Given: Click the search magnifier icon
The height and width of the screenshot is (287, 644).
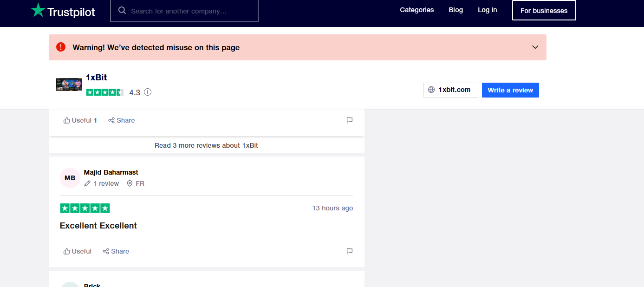Looking at the screenshot, I should pyautogui.click(x=122, y=10).
